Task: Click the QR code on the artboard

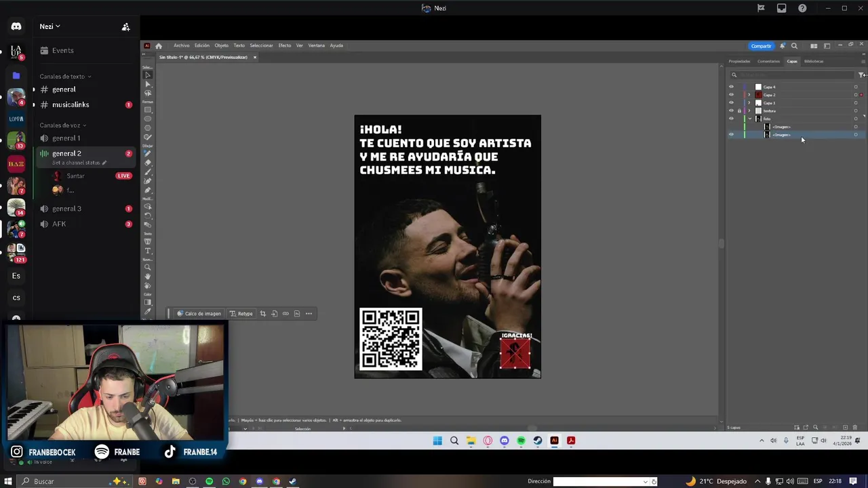Action: [x=391, y=339]
